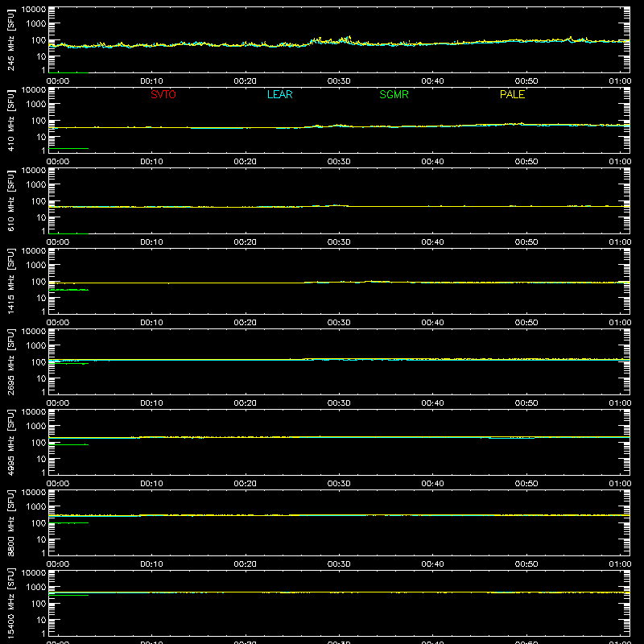Click 00:40 time label under 410 MHz plot
This screenshot has height=644, width=644.
[432, 162]
